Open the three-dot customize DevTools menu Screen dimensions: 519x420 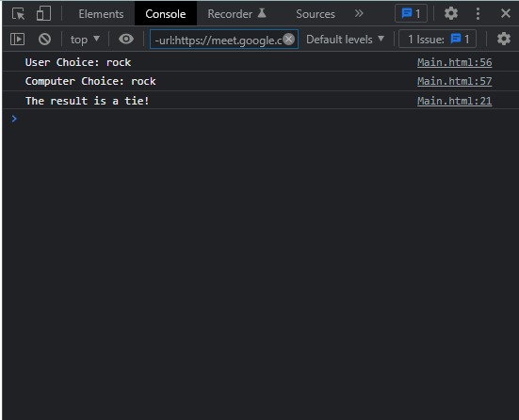point(478,13)
